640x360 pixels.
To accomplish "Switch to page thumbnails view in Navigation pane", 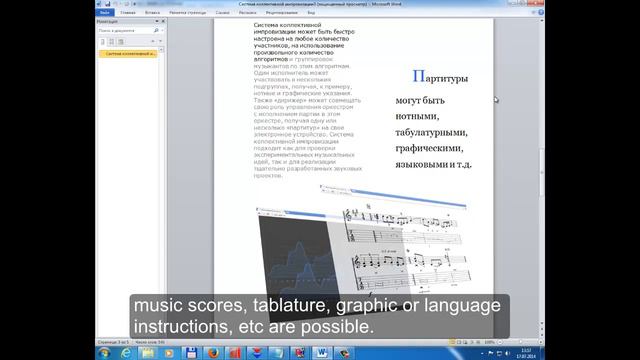I will [112, 42].
